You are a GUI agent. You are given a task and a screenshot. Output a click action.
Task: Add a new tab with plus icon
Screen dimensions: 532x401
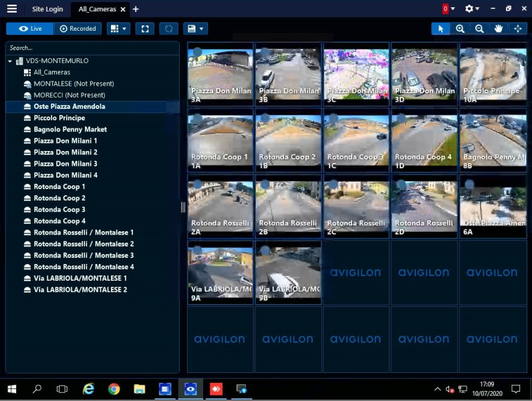[136, 9]
